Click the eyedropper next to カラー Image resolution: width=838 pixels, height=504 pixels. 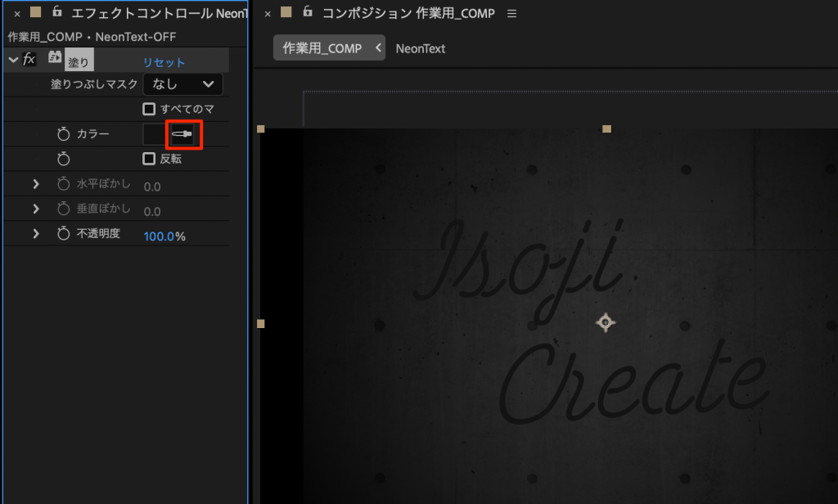(x=182, y=134)
